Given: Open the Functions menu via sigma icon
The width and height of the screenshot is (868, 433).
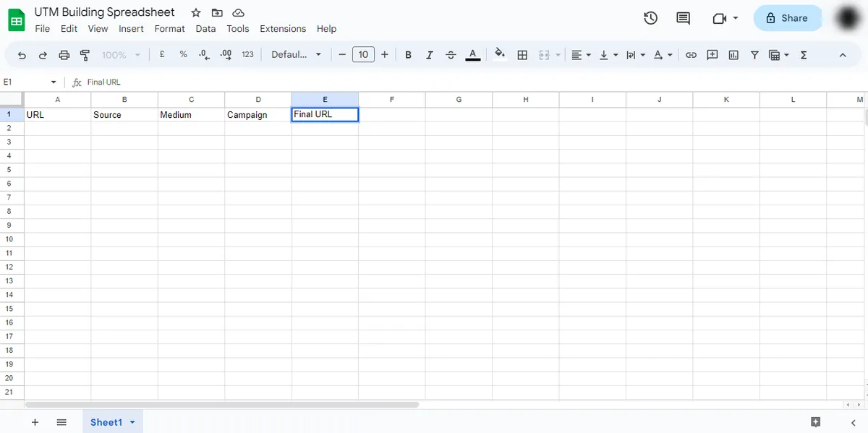Looking at the screenshot, I should tap(803, 54).
